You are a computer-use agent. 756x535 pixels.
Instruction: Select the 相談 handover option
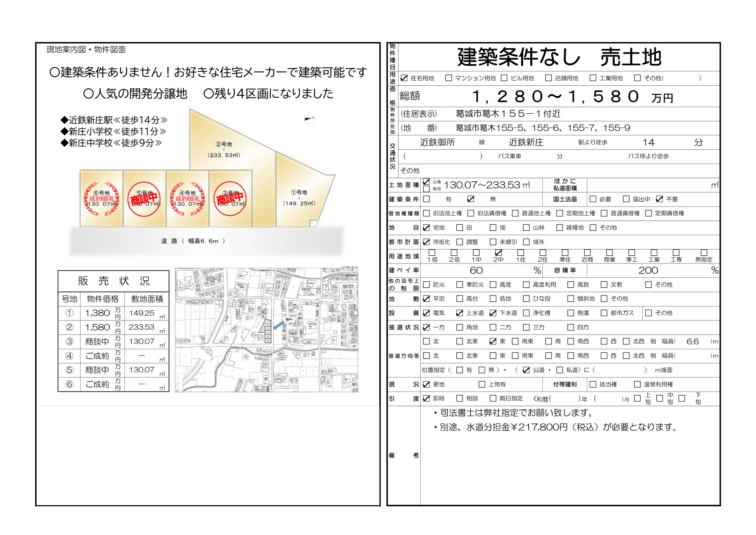pos(460,399)
